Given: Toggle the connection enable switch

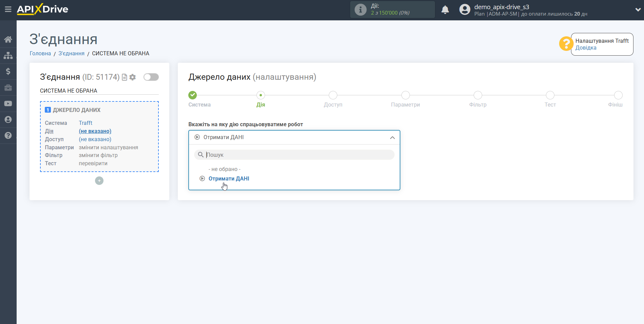Looking at the screenshot, I should click(x=151, y=77).
